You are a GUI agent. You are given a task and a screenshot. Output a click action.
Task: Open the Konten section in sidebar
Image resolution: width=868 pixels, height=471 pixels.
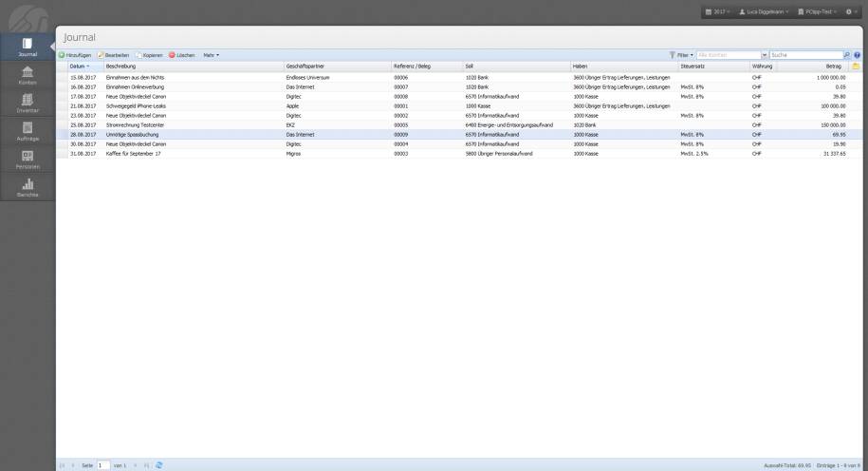click(28, 76)
